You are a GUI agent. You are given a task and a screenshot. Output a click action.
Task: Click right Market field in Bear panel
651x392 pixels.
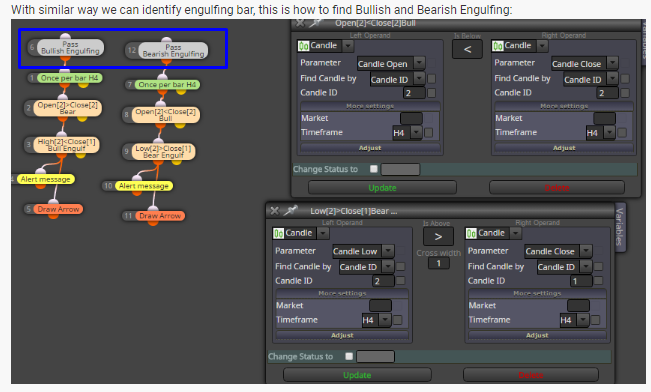click(578, 306)
